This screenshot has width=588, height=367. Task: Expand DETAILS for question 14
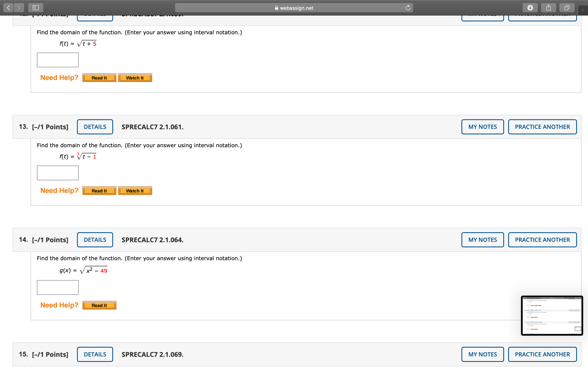tap(95, 240)
